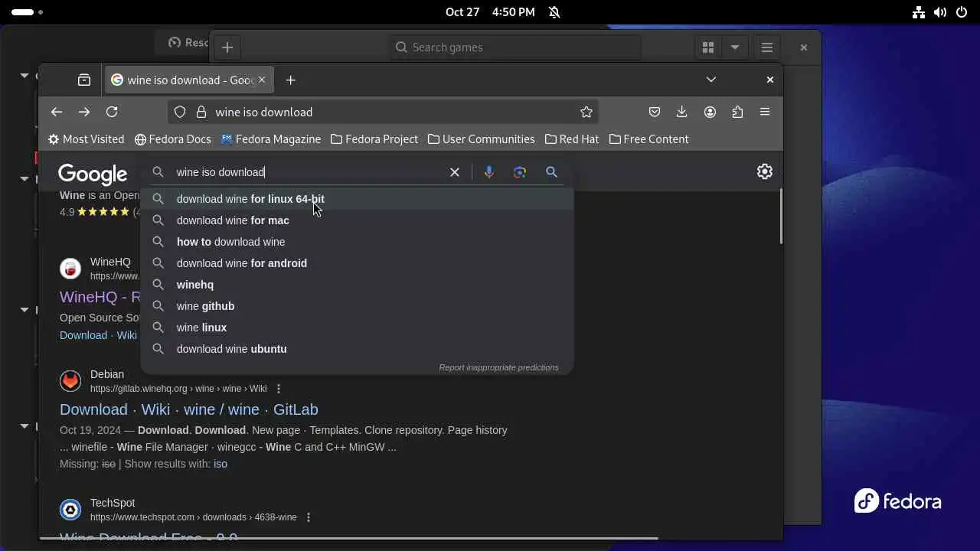Open 'Download · Wiki · wine / wine · GitLab' result
The height and width of the screenshot is (551, 980).
coord(189,409)
